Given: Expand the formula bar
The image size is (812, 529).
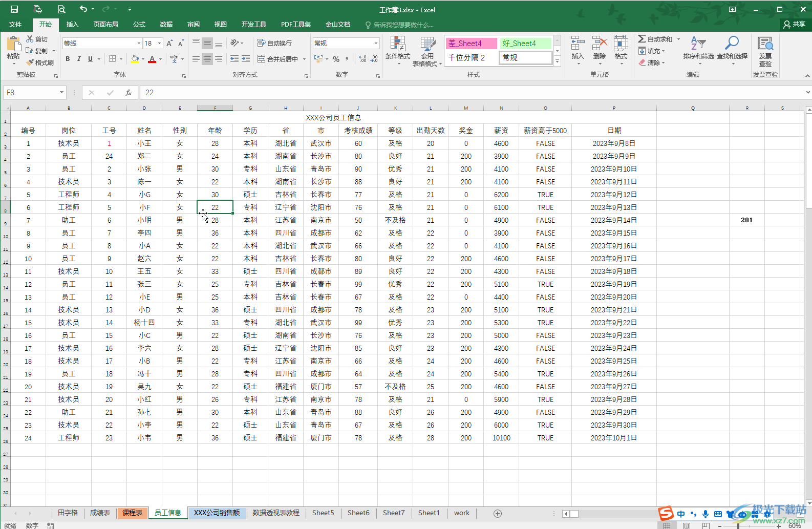Looking at the screenshot, I should (x=807, y=93).
